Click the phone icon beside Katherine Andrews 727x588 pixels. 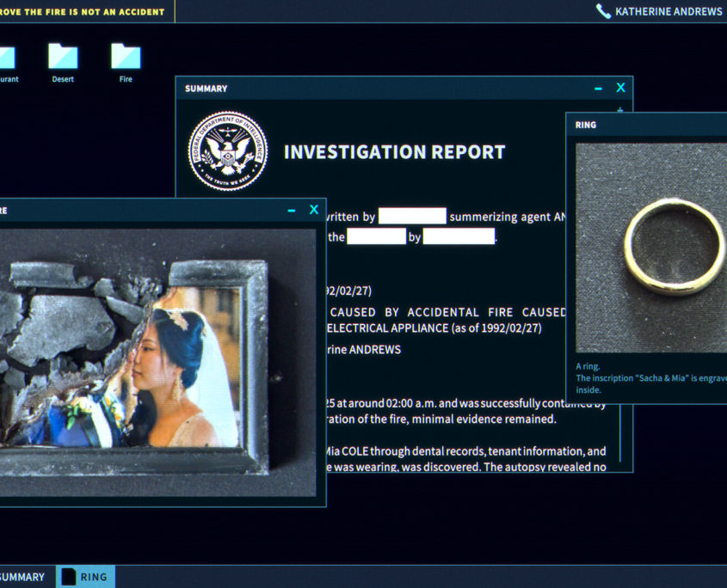point(603,11)
